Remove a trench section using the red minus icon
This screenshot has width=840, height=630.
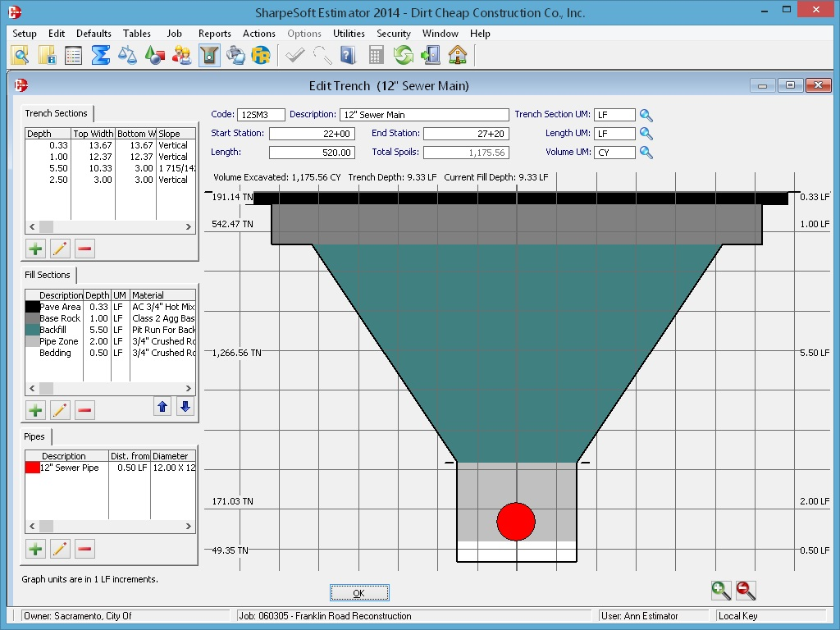click(83, 248)
